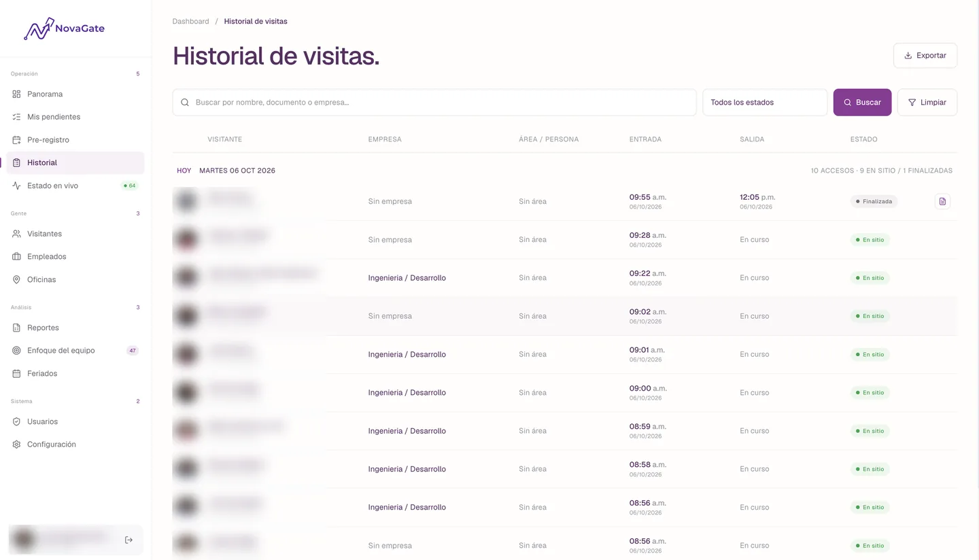Click the ESTADO column header
This screenshot has width=979, height=560.
click(863, 139)
